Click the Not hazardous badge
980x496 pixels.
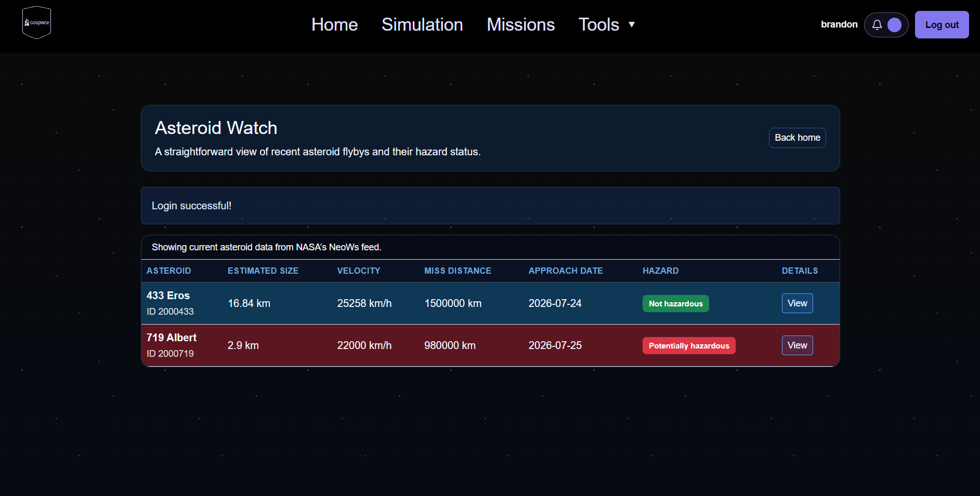[x=675, y=304]
